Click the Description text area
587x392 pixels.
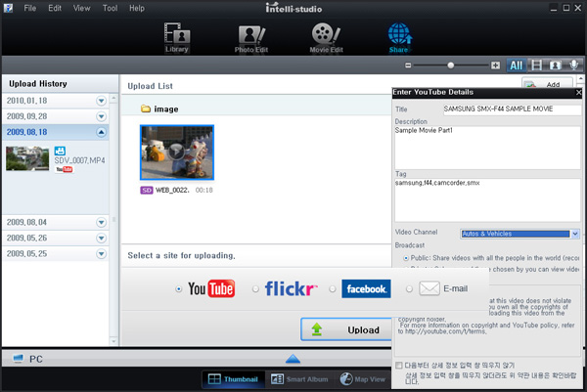[x=488, y=148]
